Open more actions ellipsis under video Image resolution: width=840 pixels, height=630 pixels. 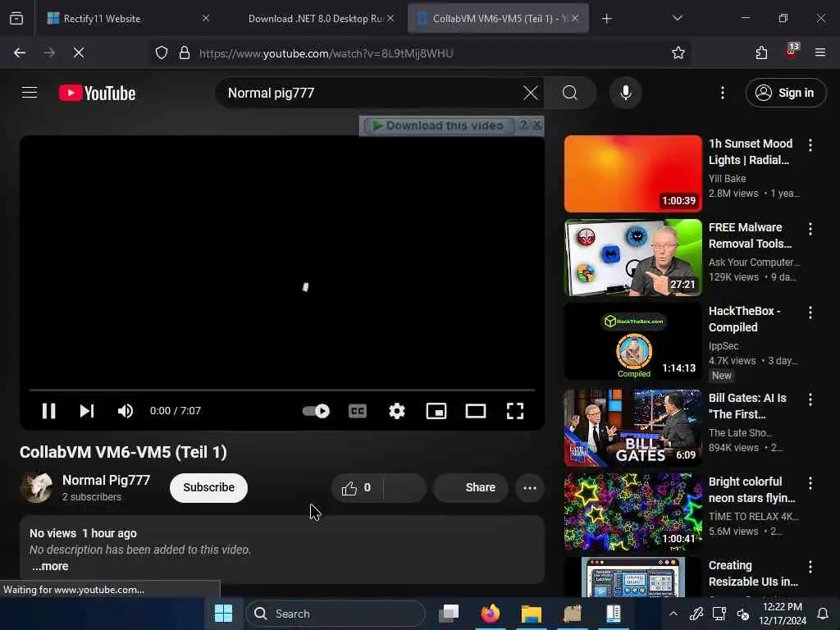[530, 487]
